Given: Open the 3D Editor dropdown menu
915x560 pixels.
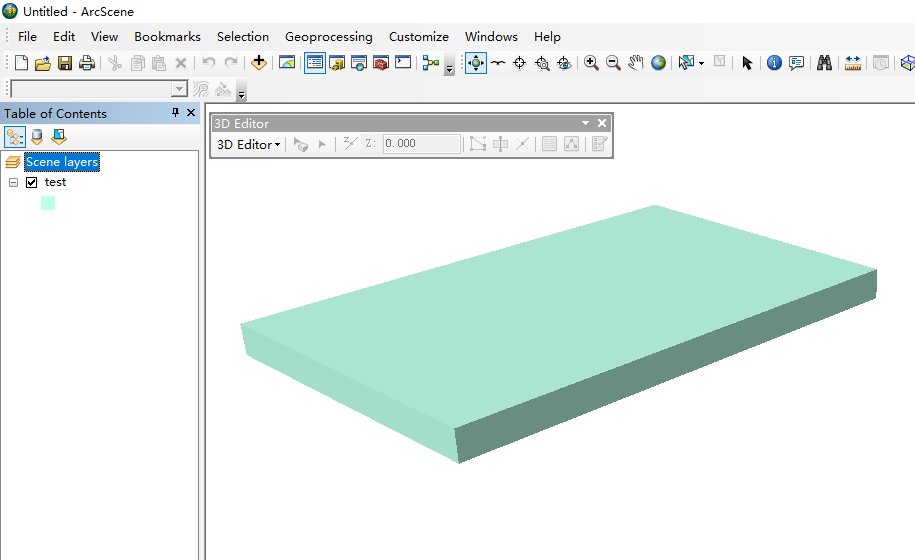Looking at the screenshot, I should pyautogui.click(x=248, y=144).
